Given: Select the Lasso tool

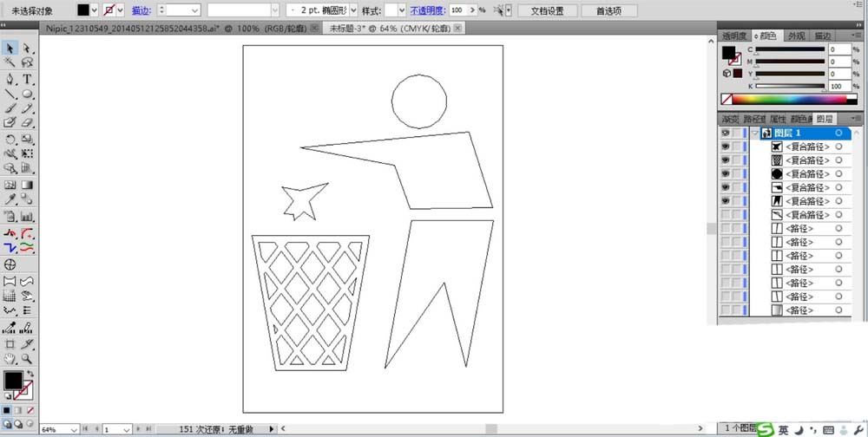Looking at the screenshot, I should [27, 62].
